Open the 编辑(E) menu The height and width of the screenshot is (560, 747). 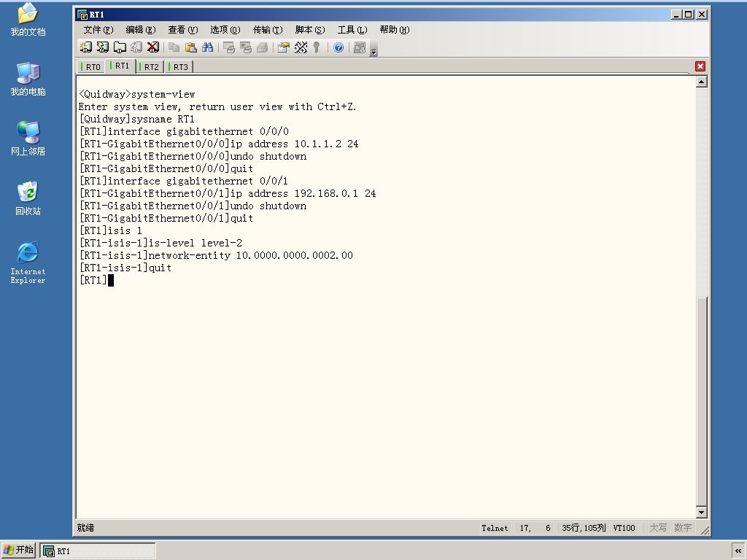pyautogui.click(x=141, y=29)
